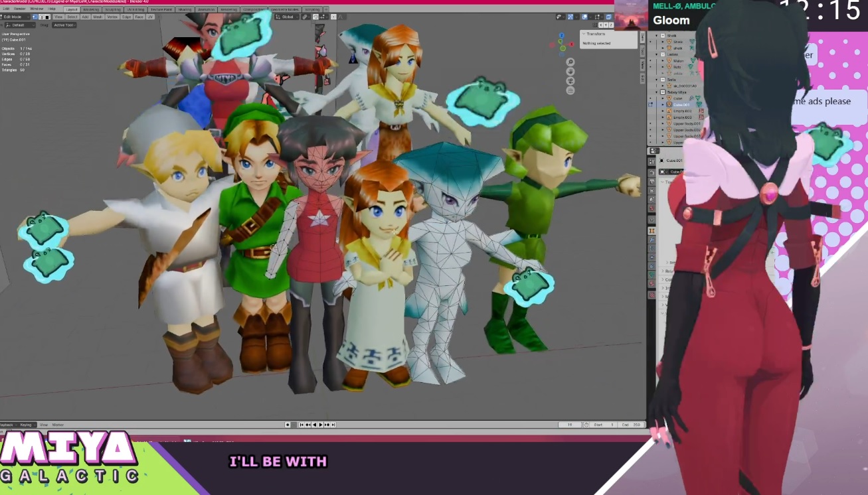
Task: Open the Modifiers wrench properties tab
Action: pos(652,240)
